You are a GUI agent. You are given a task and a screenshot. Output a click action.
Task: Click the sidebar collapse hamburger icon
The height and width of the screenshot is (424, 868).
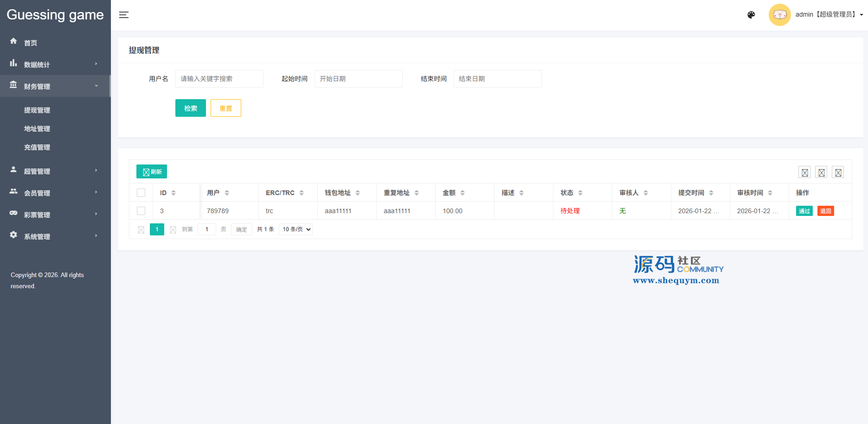[123, 15]
